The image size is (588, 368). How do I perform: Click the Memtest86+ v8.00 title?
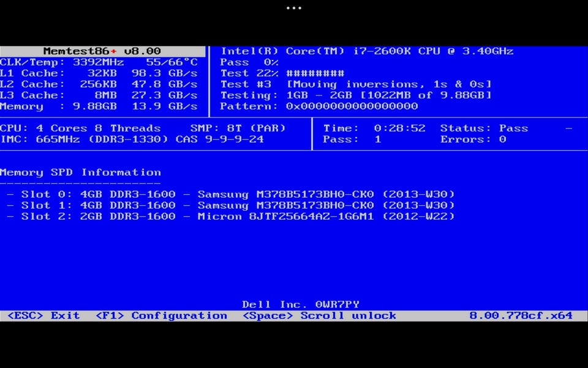point(102,51)
